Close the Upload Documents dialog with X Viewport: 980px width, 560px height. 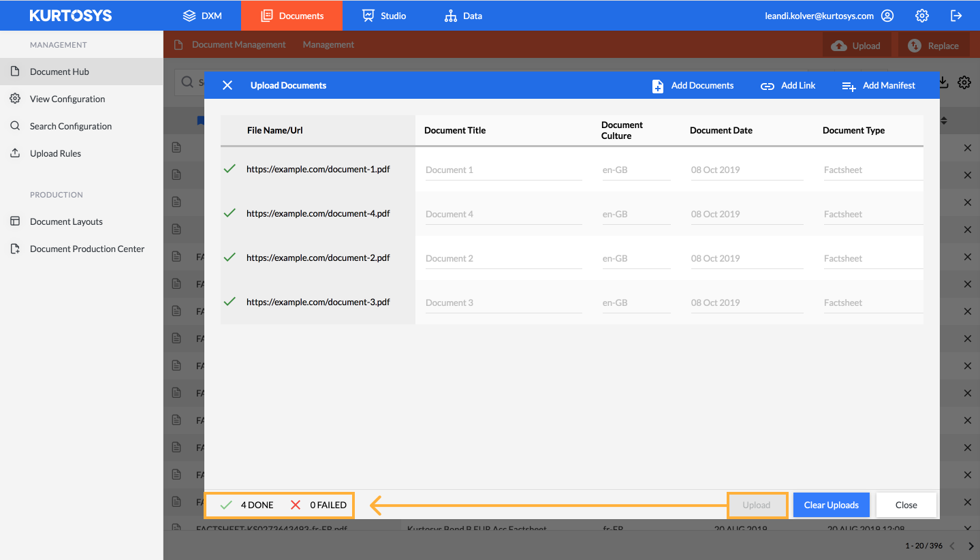point(227,85)
